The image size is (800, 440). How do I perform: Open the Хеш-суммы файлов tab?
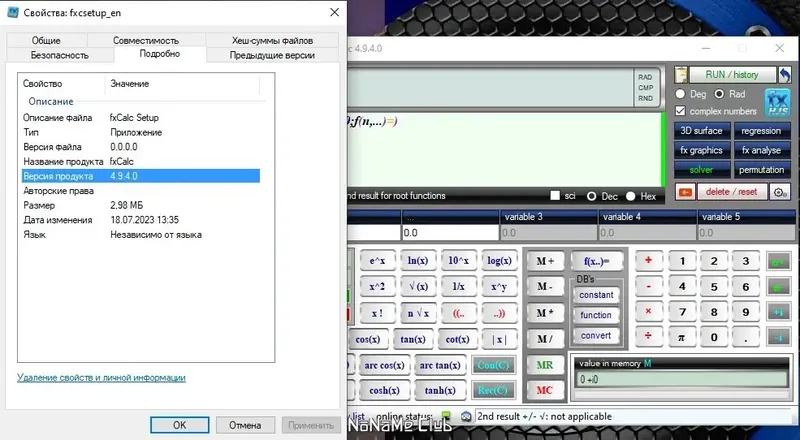tap(272, 40)
